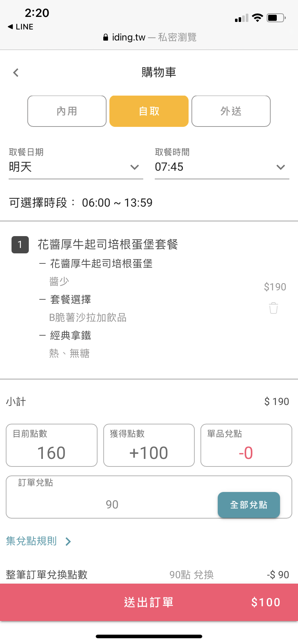Viewport: 298px width, 644px height.
Task: Tap the 目前點數 current points box
Action: click(51, 445)
